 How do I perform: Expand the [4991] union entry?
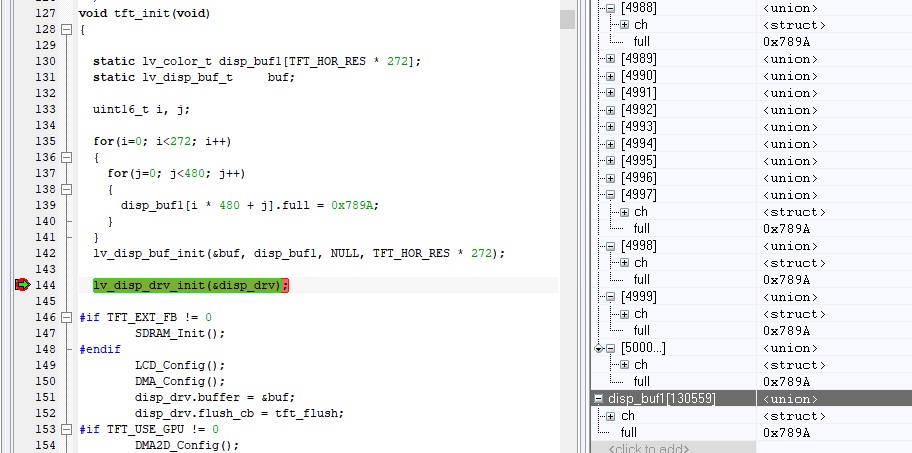point(610,93)
